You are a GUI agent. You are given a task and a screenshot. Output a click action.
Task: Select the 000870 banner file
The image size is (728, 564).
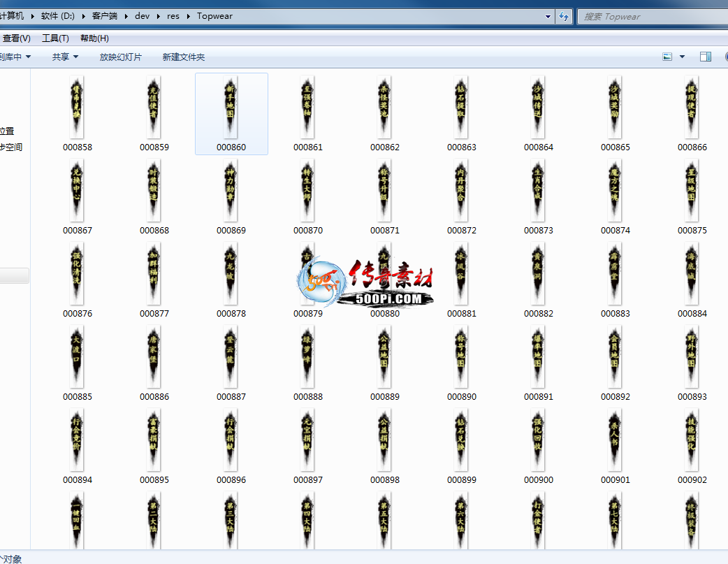click(307, 191)
